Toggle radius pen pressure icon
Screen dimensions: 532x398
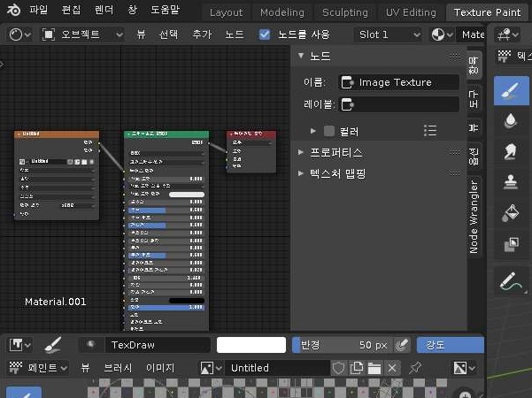402,345
